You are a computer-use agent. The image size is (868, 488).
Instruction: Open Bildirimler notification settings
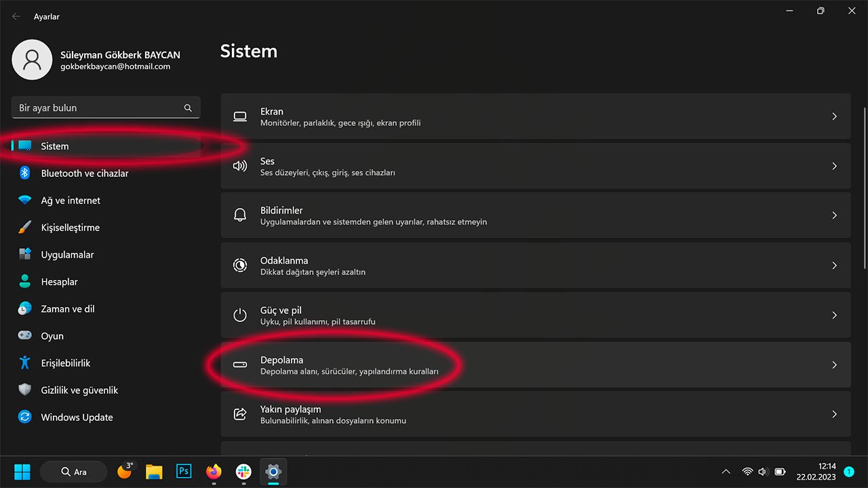[536, 216]
